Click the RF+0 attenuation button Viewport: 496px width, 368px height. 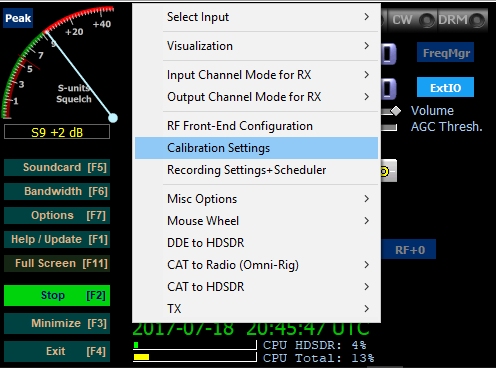coord(409,249)
